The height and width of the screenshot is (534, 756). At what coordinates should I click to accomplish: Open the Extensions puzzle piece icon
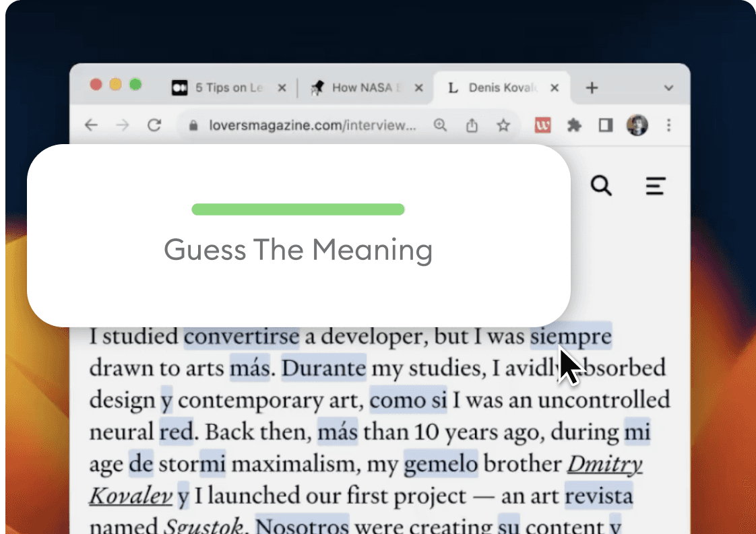point(574,125)
